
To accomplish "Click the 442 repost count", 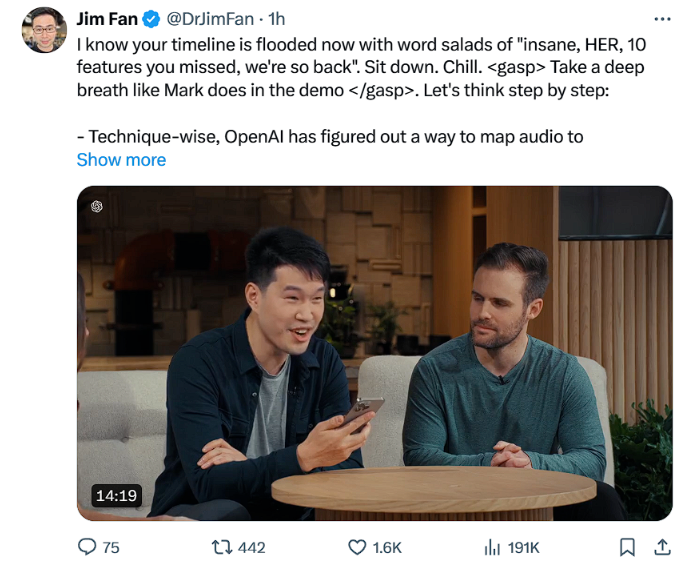I will click(x=252, y=547).
